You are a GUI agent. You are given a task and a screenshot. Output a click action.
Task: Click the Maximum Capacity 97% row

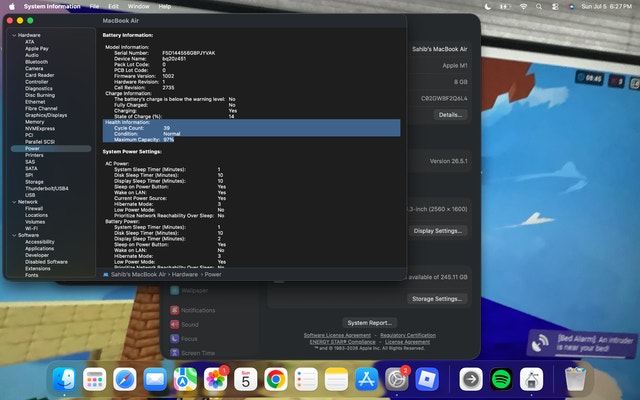[x=139, y=140]
